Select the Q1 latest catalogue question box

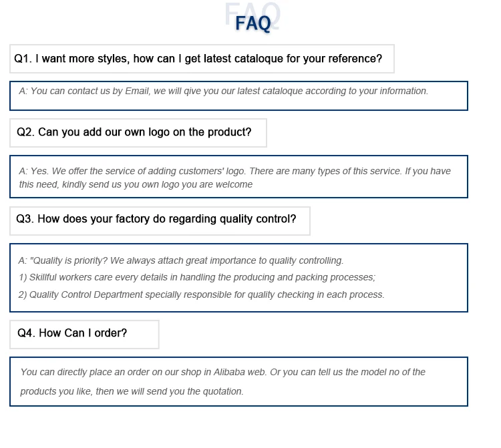[x=202, y=59]
